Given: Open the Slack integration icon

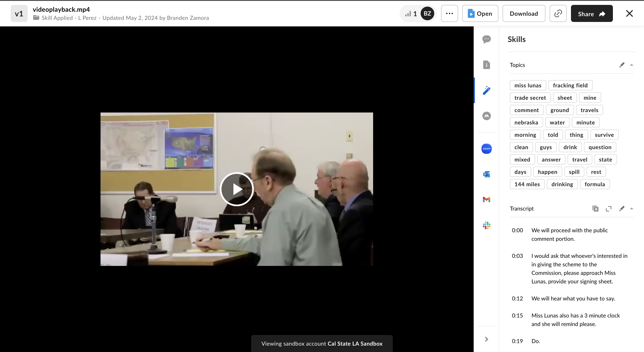Looking at the screenshot, I should (x=486, y=225).
